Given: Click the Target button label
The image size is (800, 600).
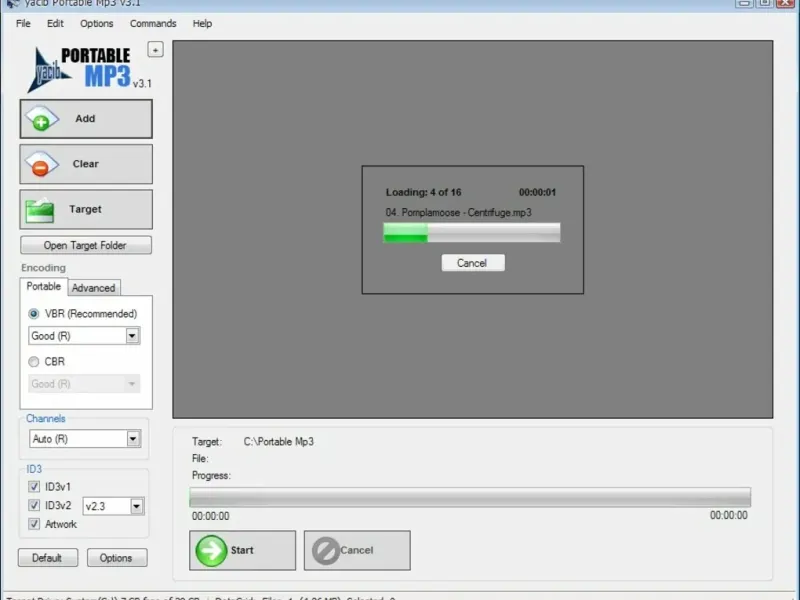Looking at the screenshot, I should coord(85,210).
